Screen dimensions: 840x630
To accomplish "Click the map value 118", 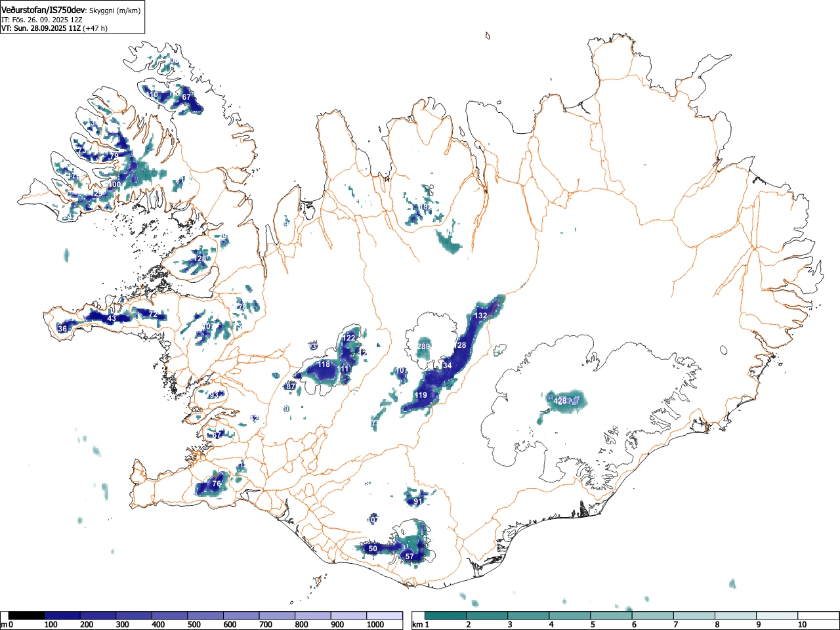I will pos(324,364).
